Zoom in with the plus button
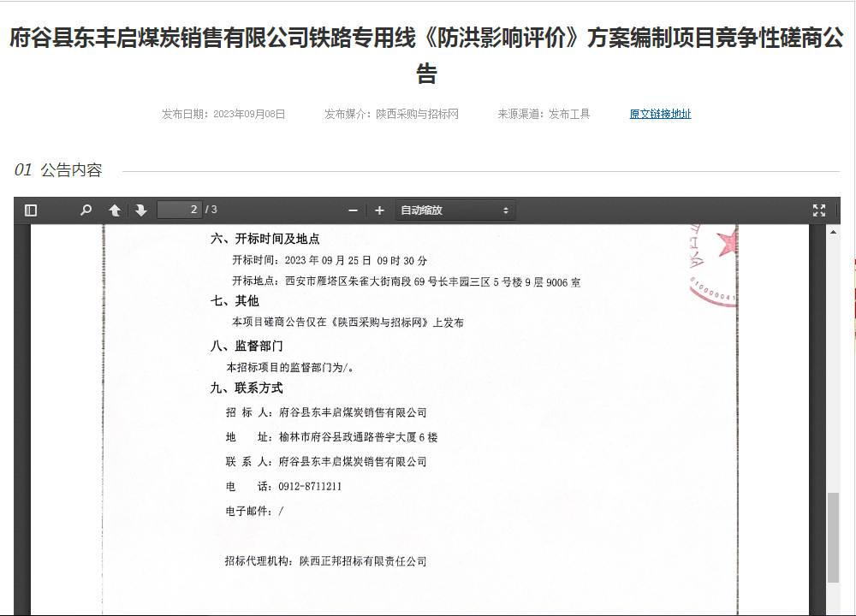This screenshot has height=616, width=856. (x=379, y=210)
